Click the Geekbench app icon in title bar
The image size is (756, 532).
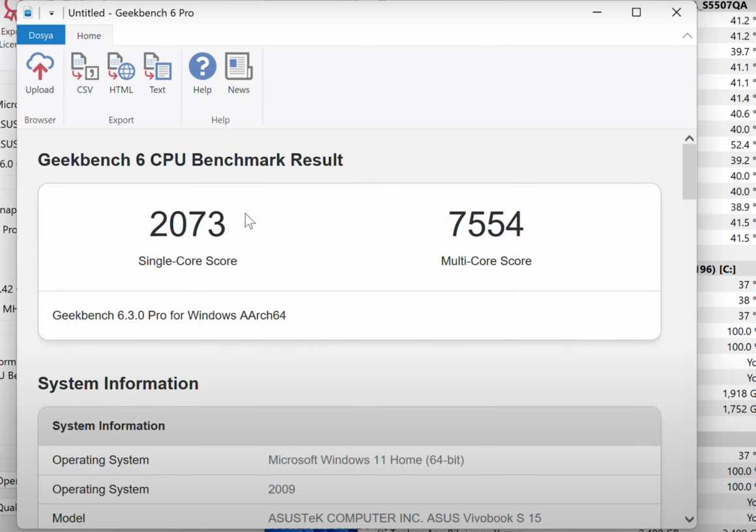coord(28,13)
